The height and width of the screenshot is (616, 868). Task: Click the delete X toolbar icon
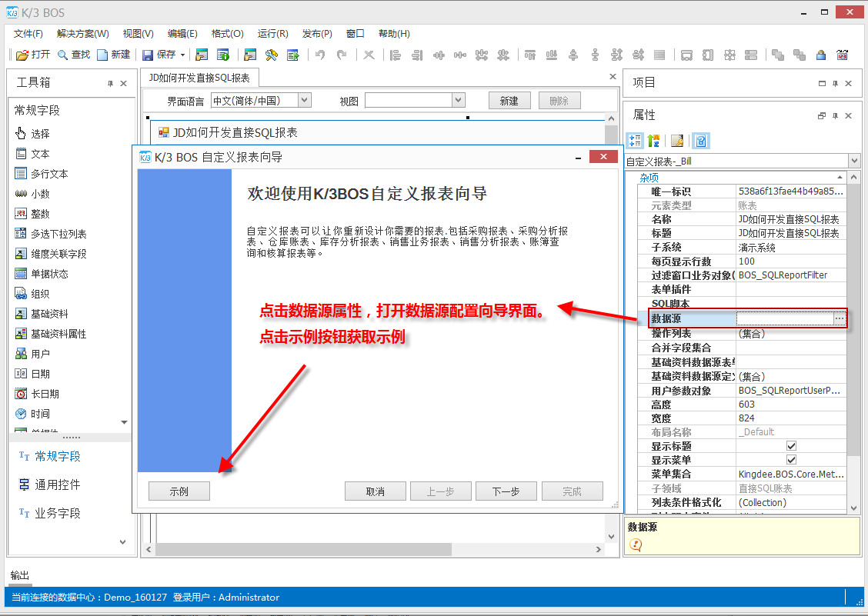(x=369, y=55)
